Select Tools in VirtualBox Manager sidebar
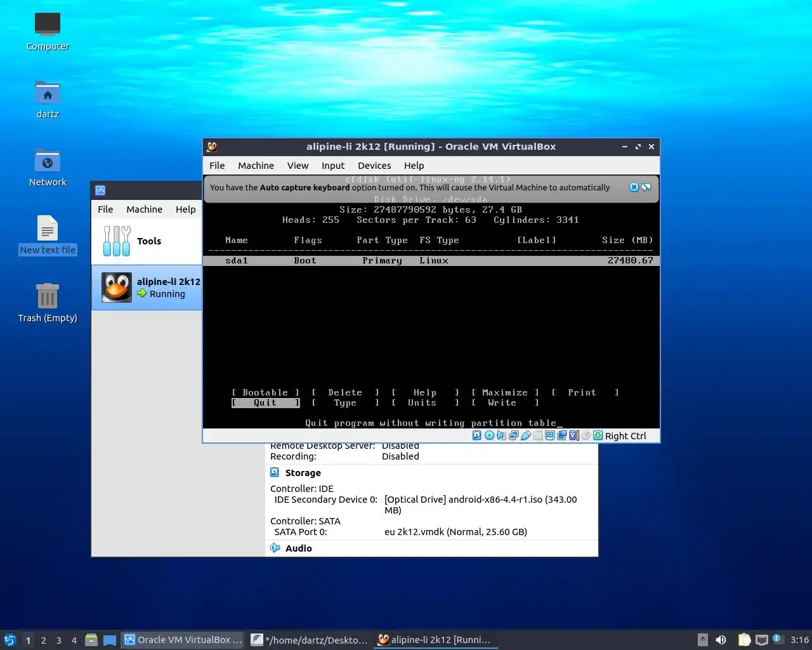 click(x=147, y=241)
